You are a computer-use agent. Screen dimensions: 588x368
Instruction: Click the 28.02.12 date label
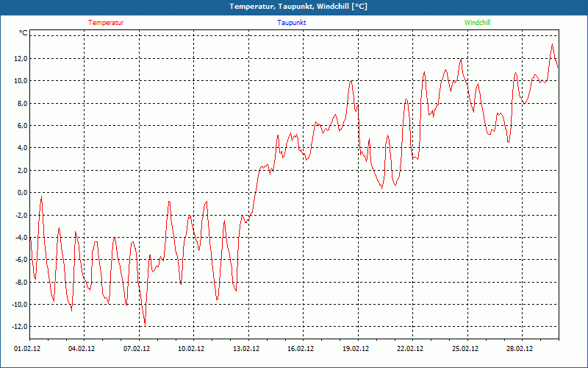[520, 349]
